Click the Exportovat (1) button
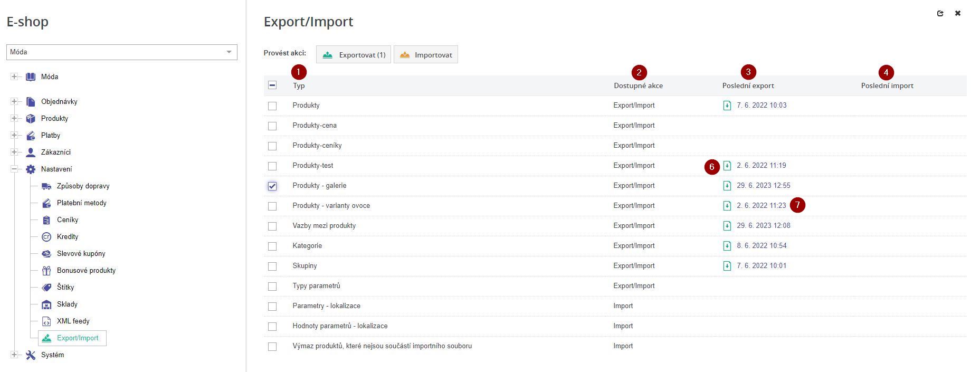The image size is (980, 372). pos(354,55)
